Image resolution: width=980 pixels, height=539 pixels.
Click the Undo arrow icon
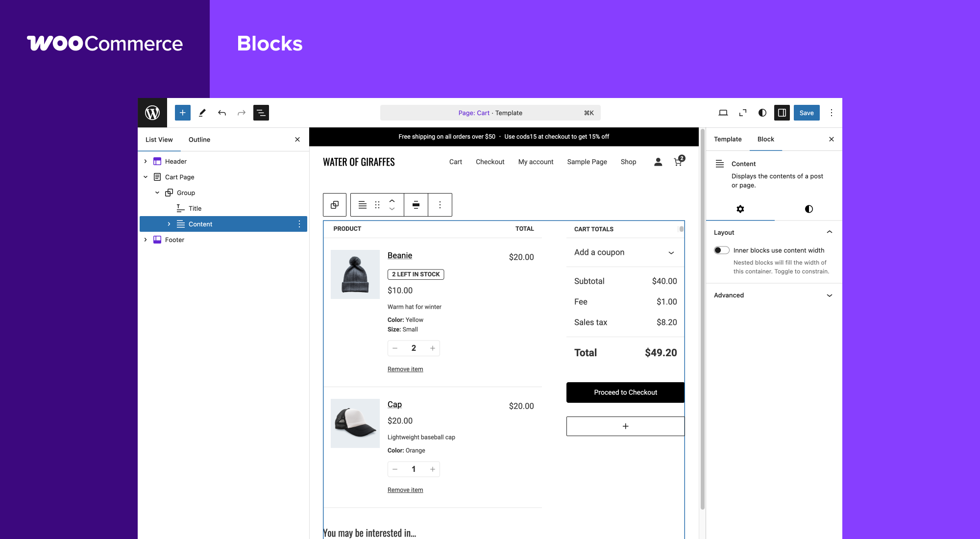coord(221,113)
